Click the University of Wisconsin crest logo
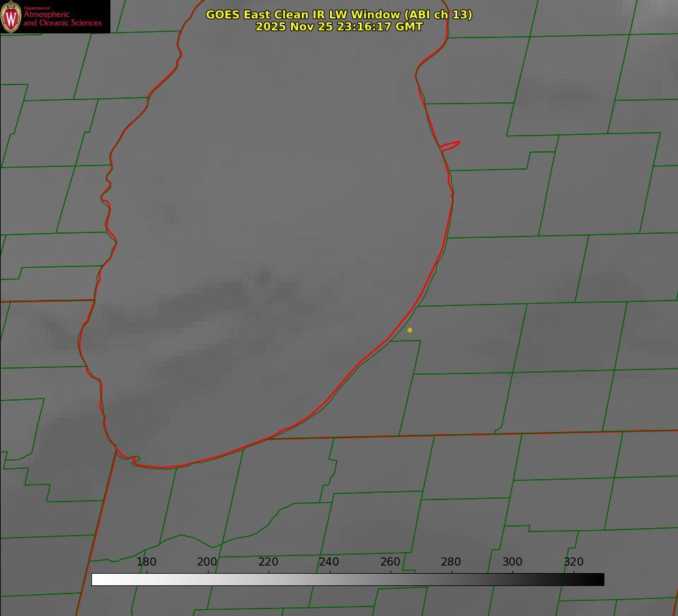 [x=11, y=16]
